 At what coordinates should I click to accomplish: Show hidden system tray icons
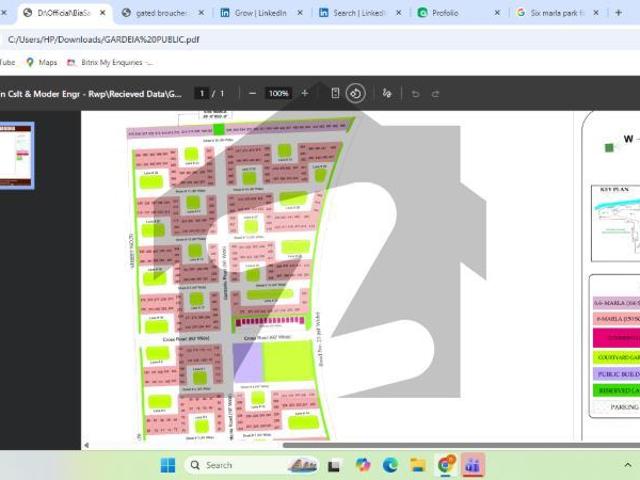pos(627,465)
